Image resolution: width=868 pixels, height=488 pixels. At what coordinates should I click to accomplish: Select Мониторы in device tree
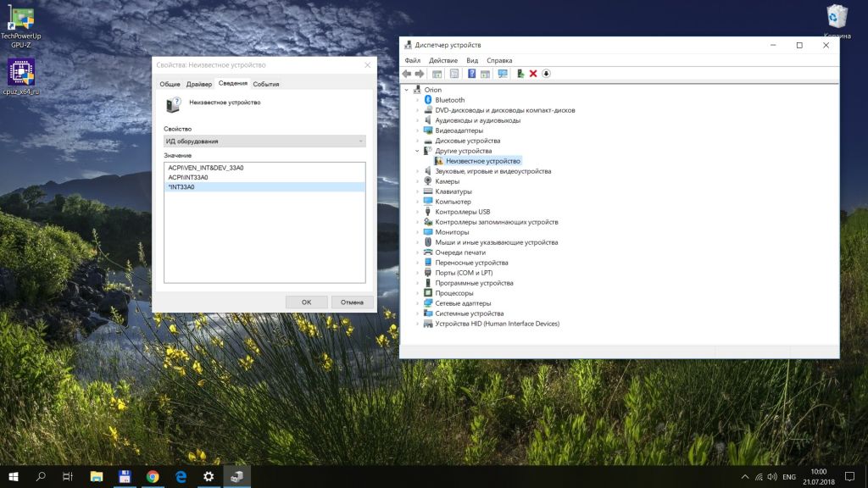(452, 232)
